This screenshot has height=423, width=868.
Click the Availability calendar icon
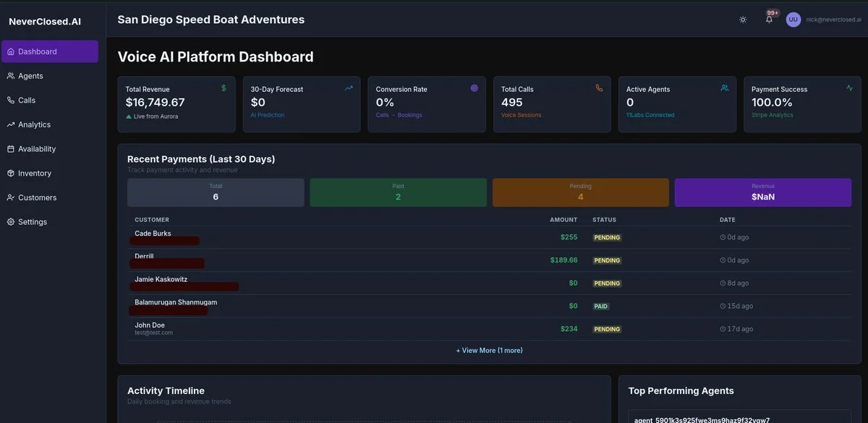(x=11, y=148)
